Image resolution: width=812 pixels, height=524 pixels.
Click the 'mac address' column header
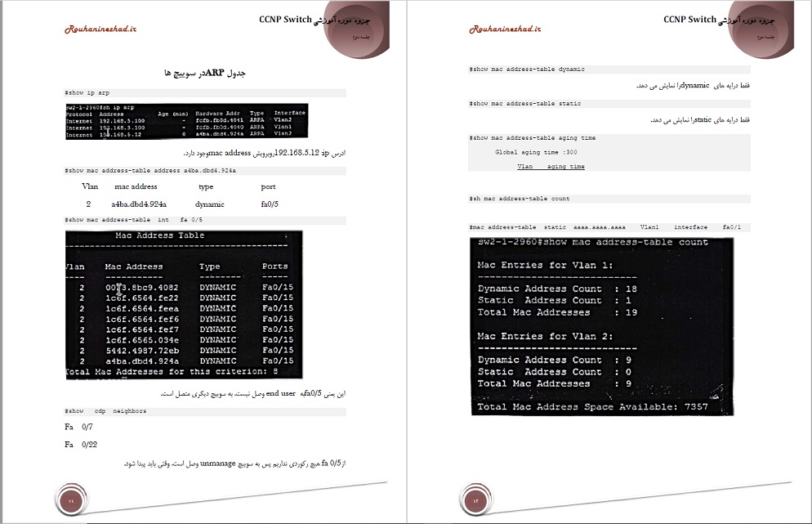pos(136,186)
